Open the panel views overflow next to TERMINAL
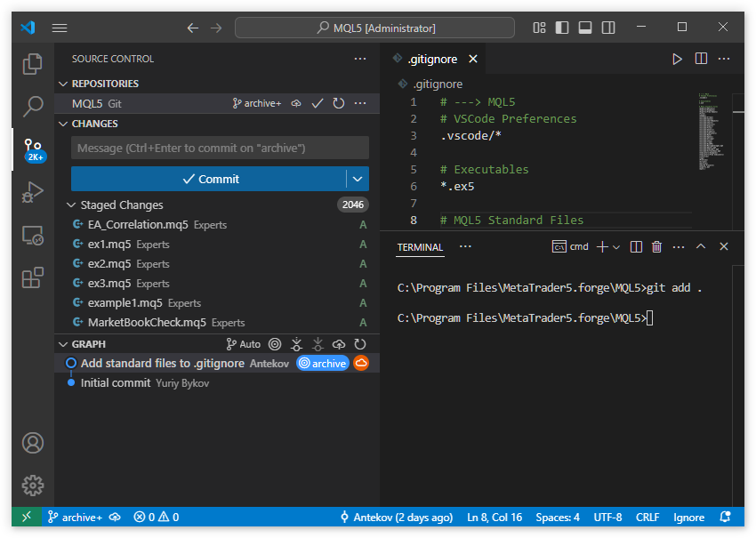 tap(465, 246)
